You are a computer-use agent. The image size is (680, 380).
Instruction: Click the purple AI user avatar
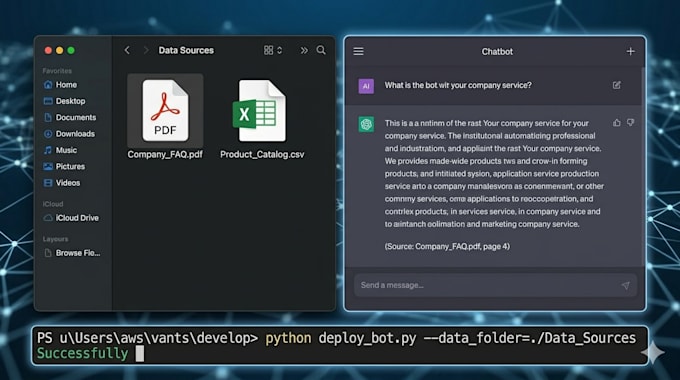(366, 86)
